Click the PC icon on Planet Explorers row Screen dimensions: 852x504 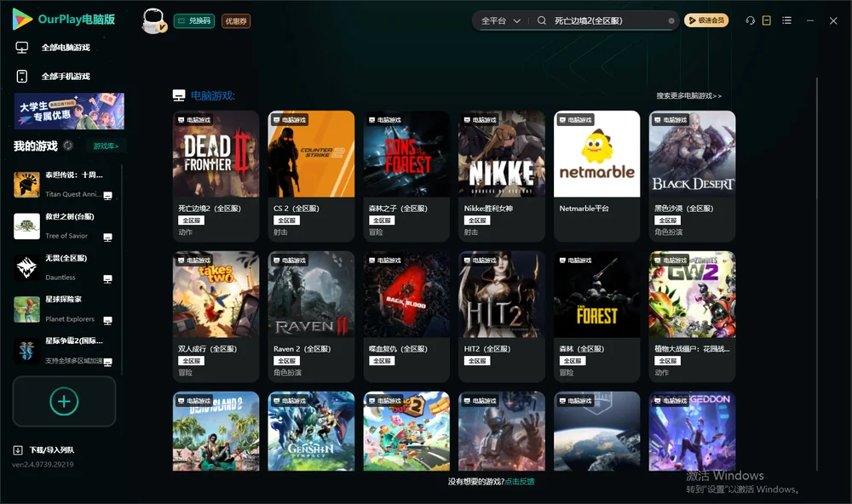tap(107, 320)
